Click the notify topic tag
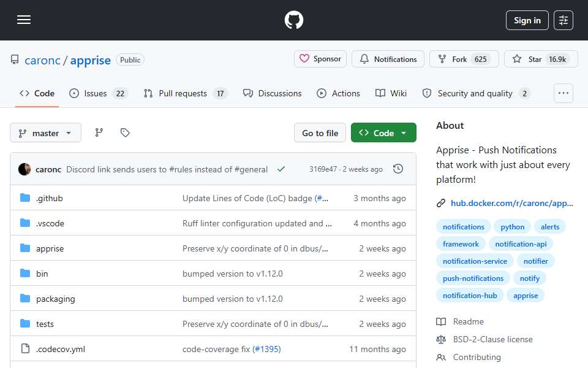 [529, 278]
